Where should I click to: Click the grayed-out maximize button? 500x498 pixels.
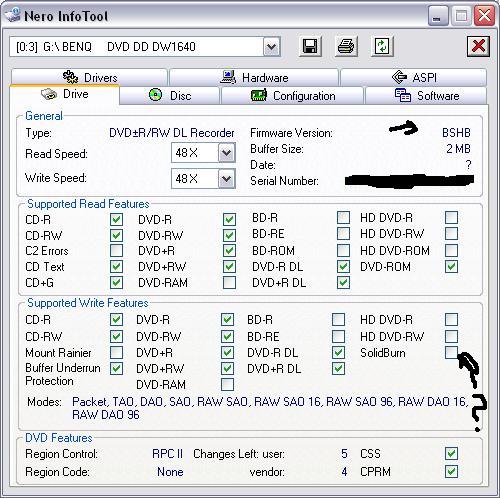461,16
